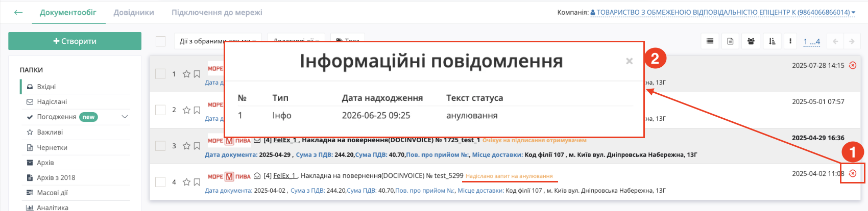Open the company selector dropdown
Viewport: 868px width, 211px height.
pos(722,12)
